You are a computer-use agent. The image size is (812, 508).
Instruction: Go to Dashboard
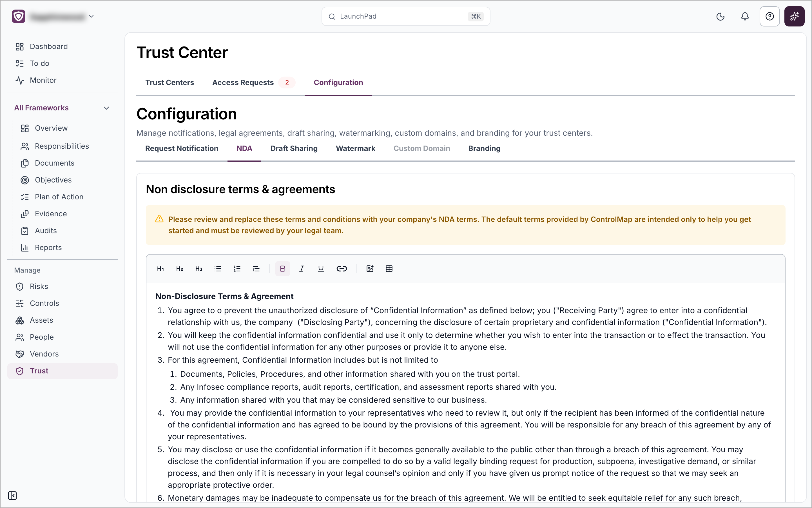click(63, 46)
